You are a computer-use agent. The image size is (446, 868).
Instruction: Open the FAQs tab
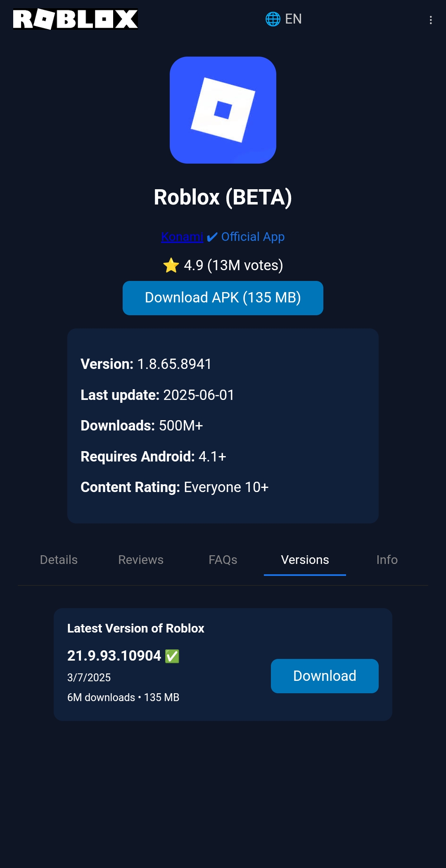tap(223, 560)
